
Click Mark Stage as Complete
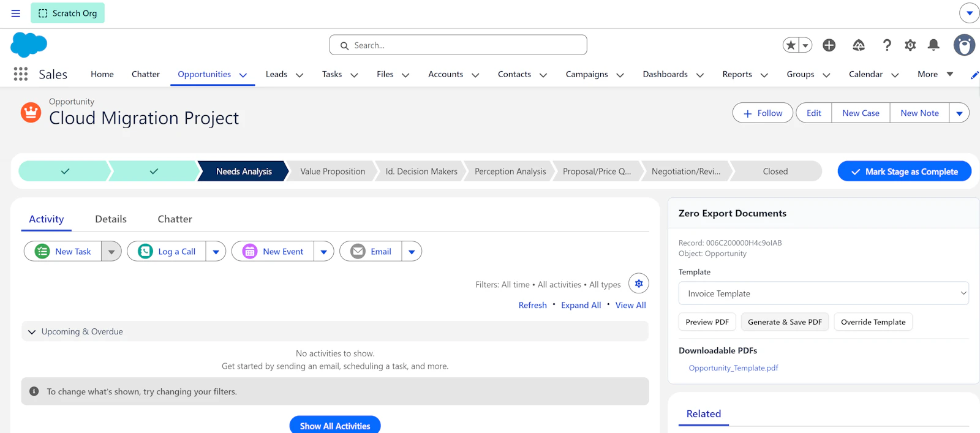click(x=905, y=171)
